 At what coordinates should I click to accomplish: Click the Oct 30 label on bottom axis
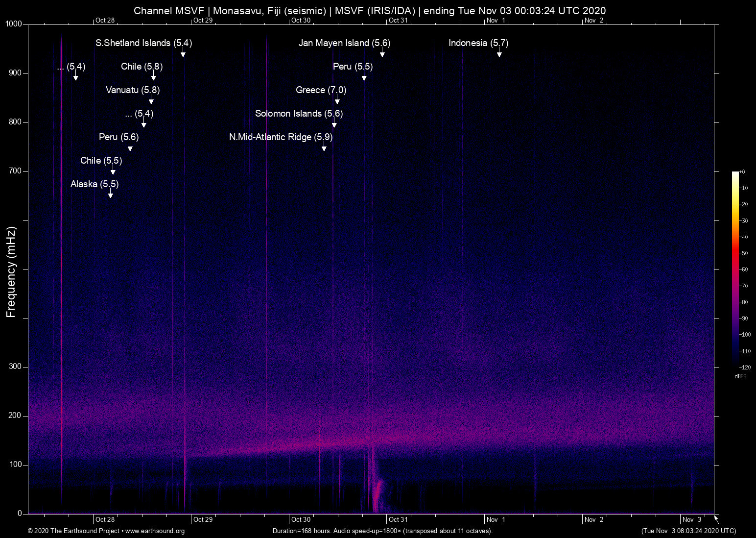301,520
